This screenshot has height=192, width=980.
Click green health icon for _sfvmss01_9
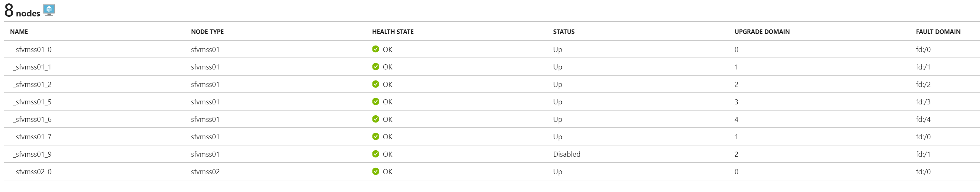coord(376,154)
